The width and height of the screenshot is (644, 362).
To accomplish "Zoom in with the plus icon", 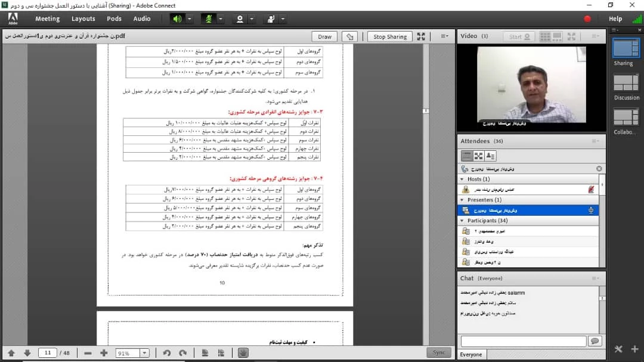I will pos(104,353).
